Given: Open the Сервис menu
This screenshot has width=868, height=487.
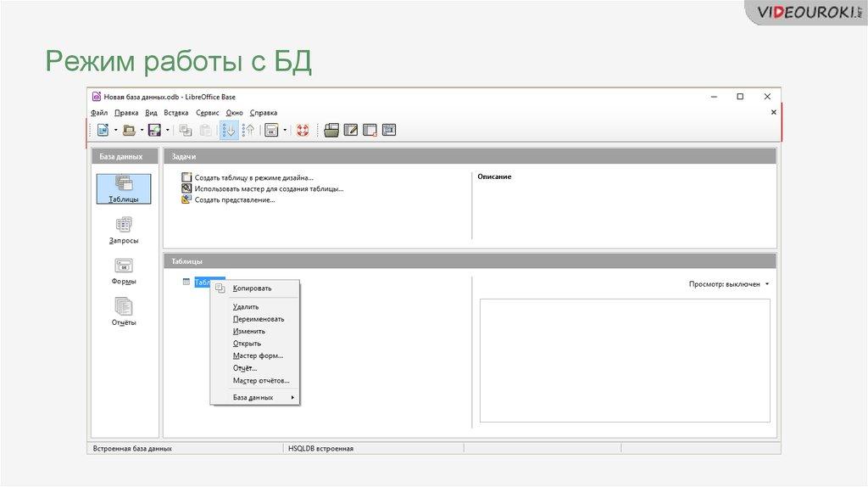Looking at the screenshot, I should tap(207, 113).
